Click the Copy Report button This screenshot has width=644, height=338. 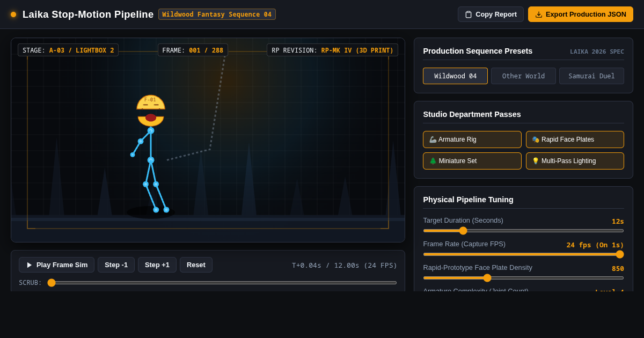point(491,14)
